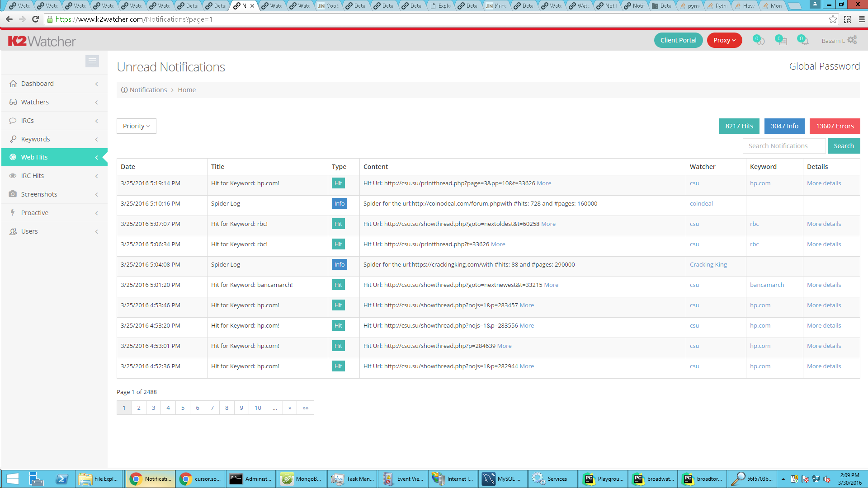Click the Users people icon

[13, 231]
